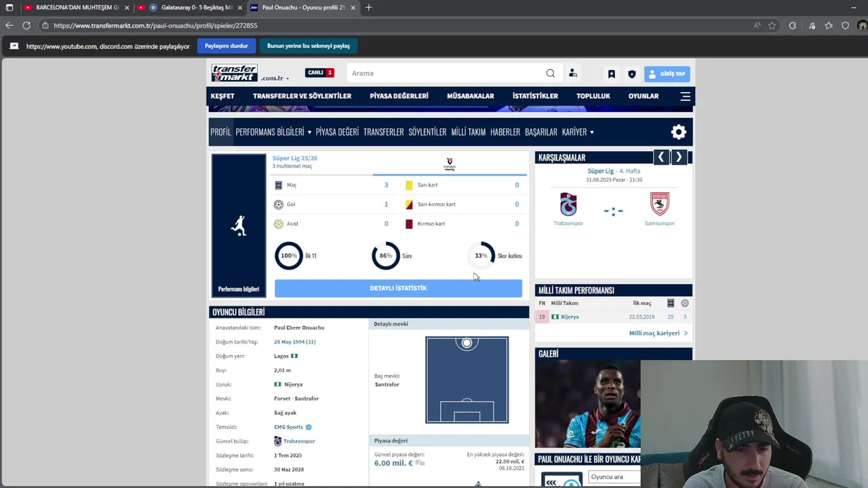This screenshot has width=868, height=488.
Task: Open the OYUNLAR menu
Action: tap(644, 96)
